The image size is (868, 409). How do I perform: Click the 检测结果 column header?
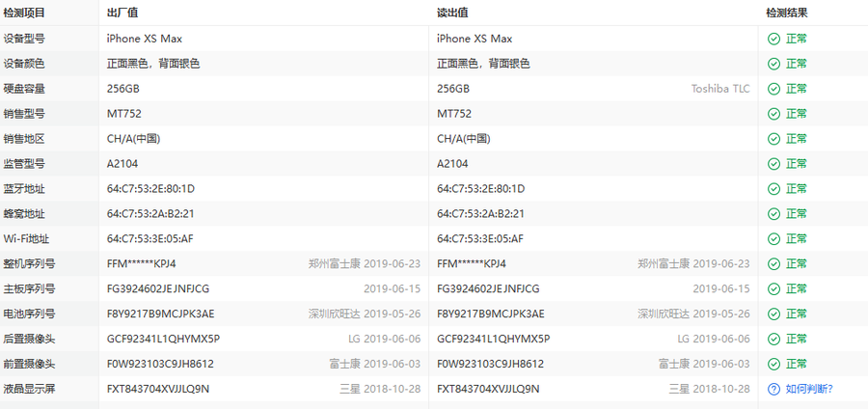787,13
